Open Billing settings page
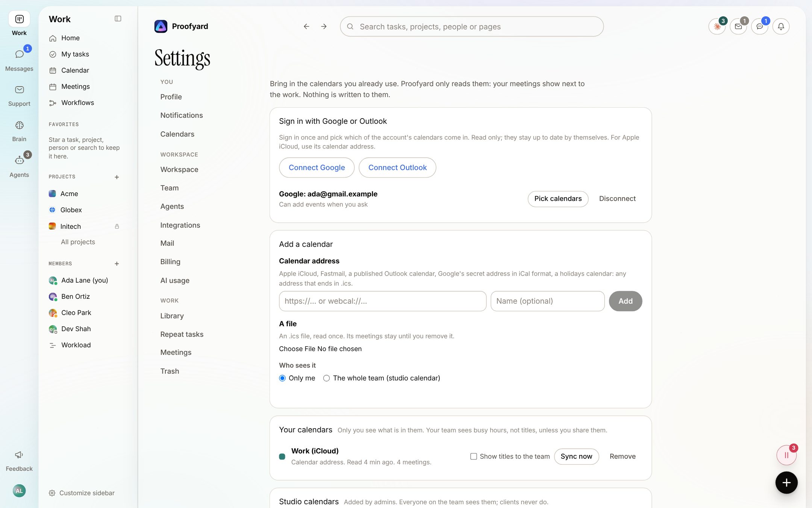 coord(170,262)
